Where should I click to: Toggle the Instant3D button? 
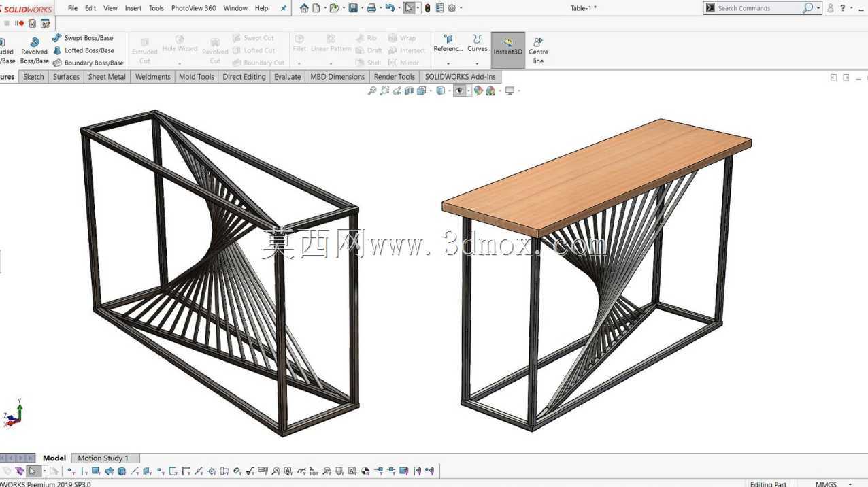(x=508, y=50)
